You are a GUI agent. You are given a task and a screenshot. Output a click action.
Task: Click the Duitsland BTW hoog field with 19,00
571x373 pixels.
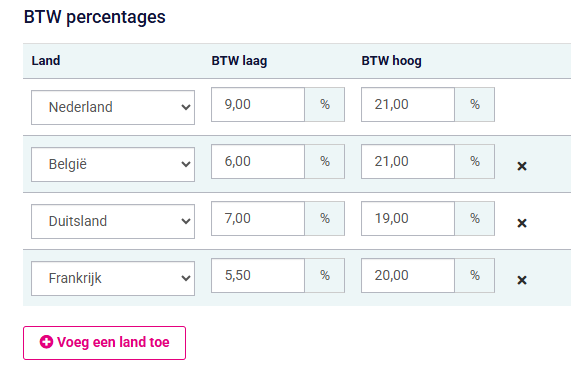coord(408,219)
